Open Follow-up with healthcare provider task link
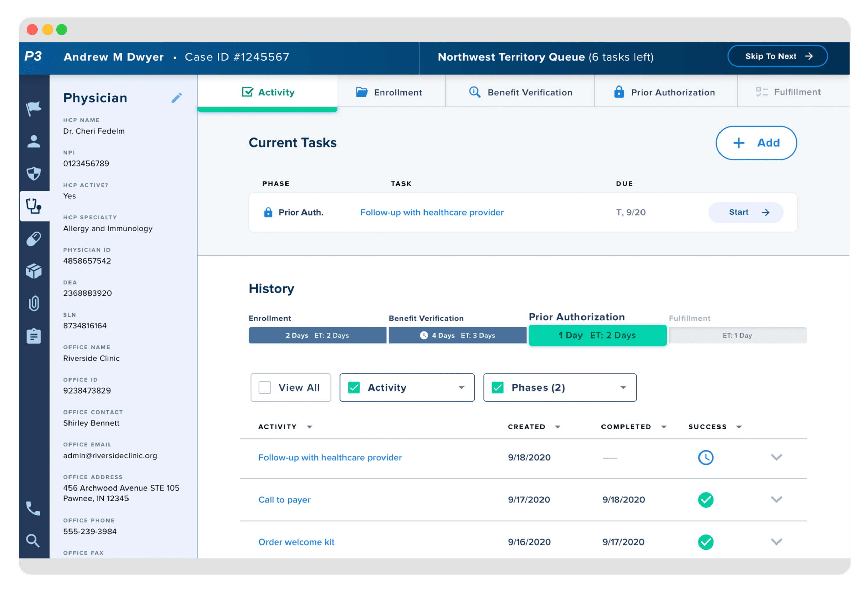 point(432,212)
